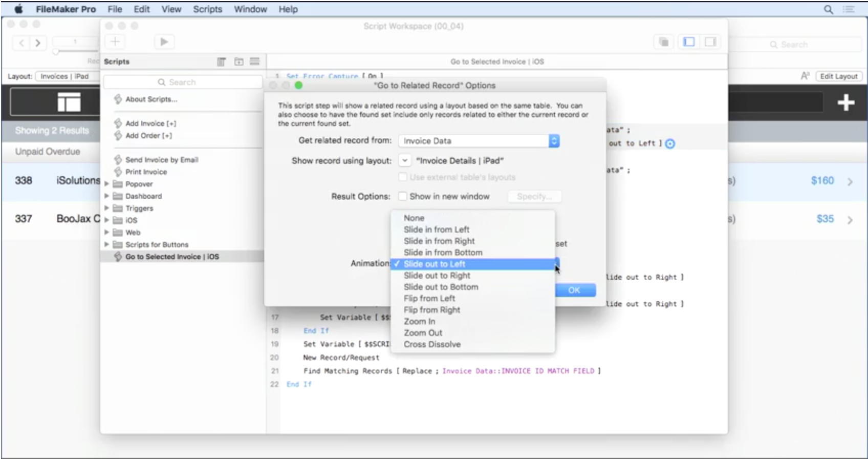This screenshot has width=868, height=459.
Task: Open invoice 337 using its right chevron
Action: pyautogui.click(x=850, y=220)
